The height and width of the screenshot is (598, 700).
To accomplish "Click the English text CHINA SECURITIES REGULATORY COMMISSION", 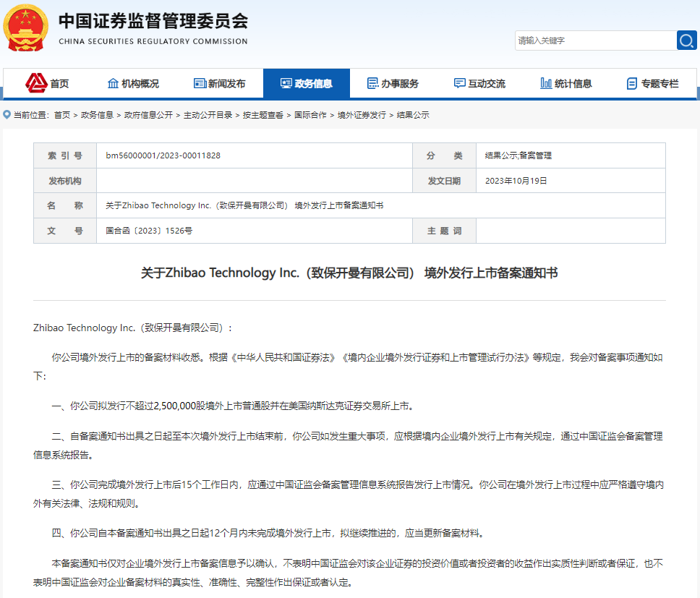I will coord(153,41).
